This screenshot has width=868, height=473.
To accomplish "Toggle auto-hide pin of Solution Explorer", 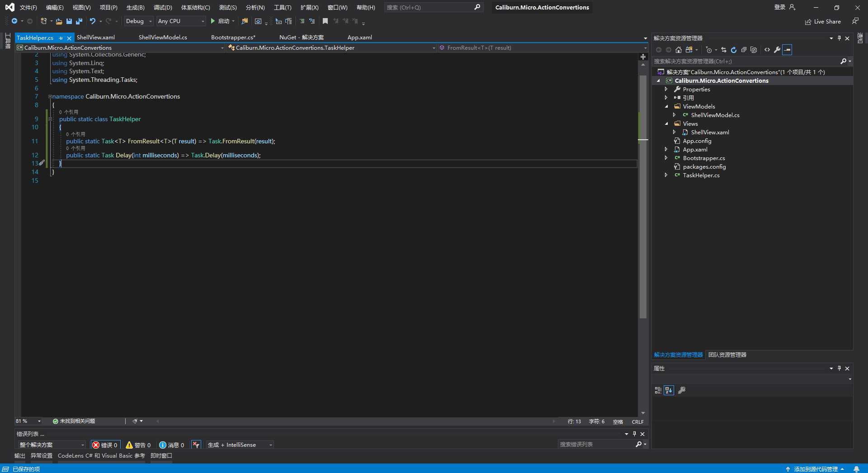I will click(839, 38).
